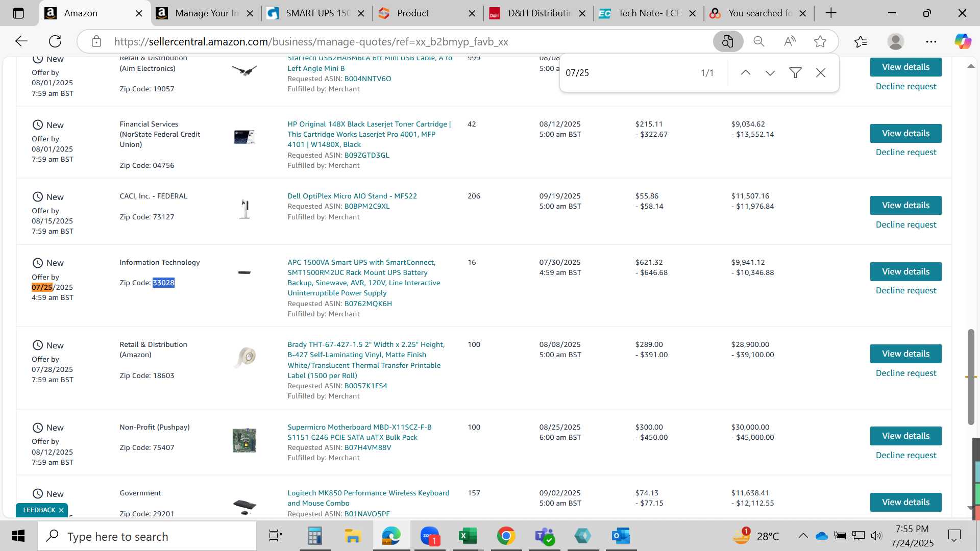Screen dimensions: 980x551
Task: Open Google Chrome from the taskbar
Action: [x=506, y=536]
